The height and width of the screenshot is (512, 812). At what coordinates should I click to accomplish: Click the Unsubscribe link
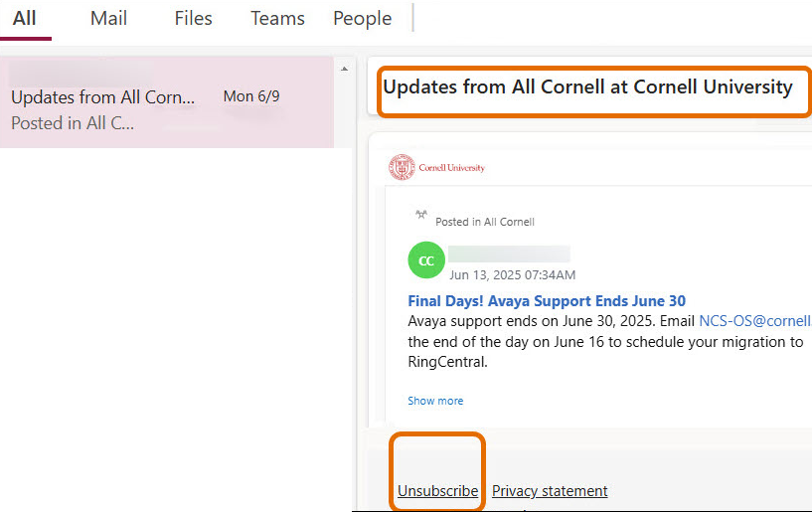coord(437,491)
